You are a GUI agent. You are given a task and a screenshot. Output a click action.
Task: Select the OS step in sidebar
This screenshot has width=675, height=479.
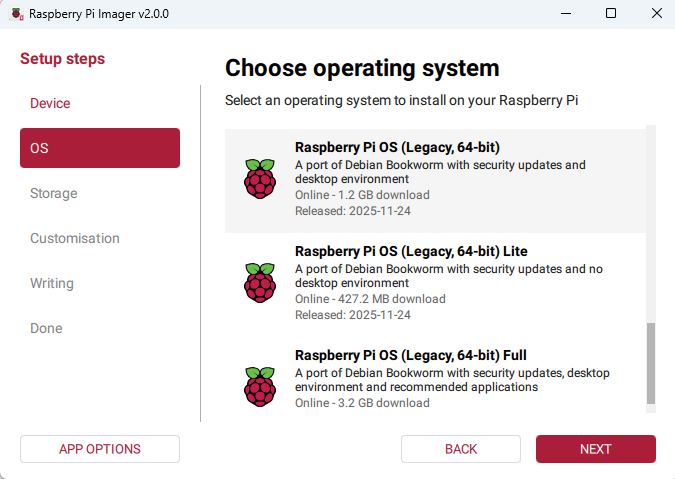[x=100, y=148]
